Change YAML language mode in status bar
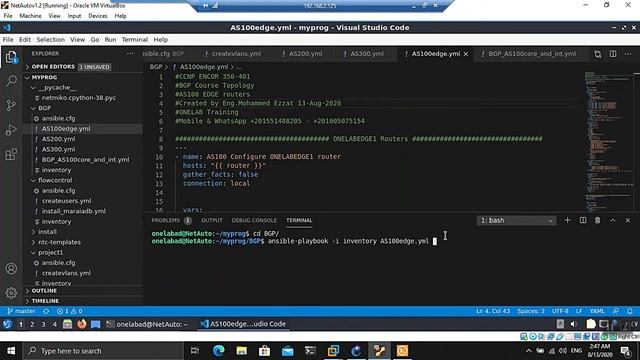Viewport: 640px width, 360px height. click(x=597, y=311)
